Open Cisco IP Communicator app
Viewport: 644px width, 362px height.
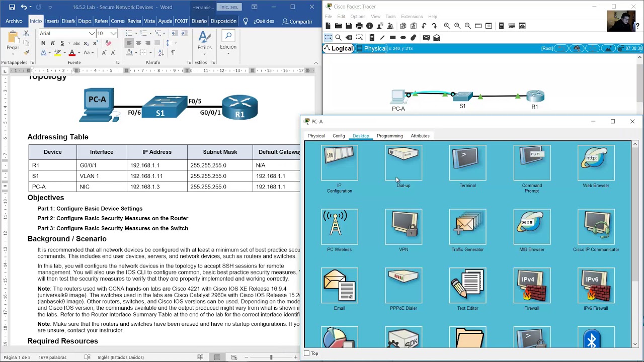[x=596, y=227]
